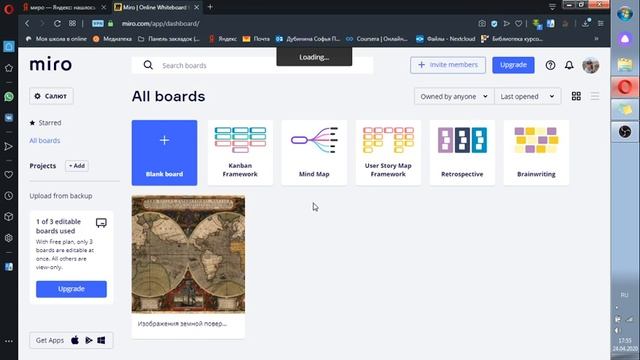Click Opera sidebar send arrow icon
Image resolution: width=640 pixels, height=360 pixels.
9,147
